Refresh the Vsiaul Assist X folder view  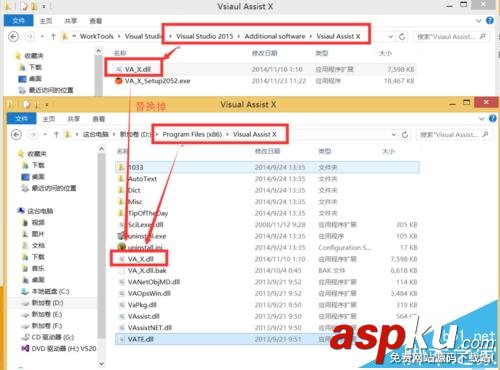(402, 36)
